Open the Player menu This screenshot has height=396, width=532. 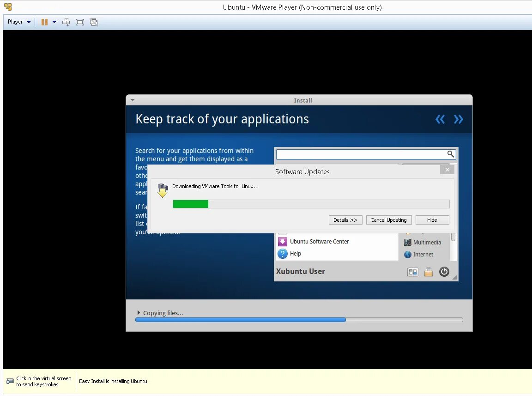click(19, 22)
